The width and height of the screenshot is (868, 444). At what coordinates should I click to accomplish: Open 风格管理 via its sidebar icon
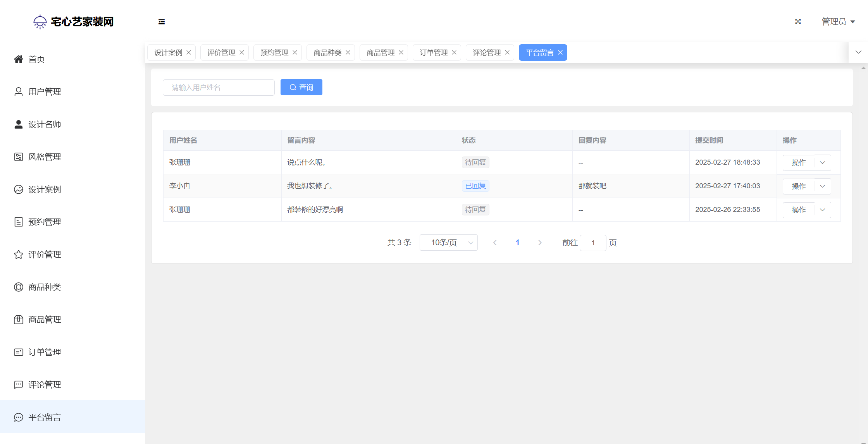pyautogui.click(x=19, y=157)
